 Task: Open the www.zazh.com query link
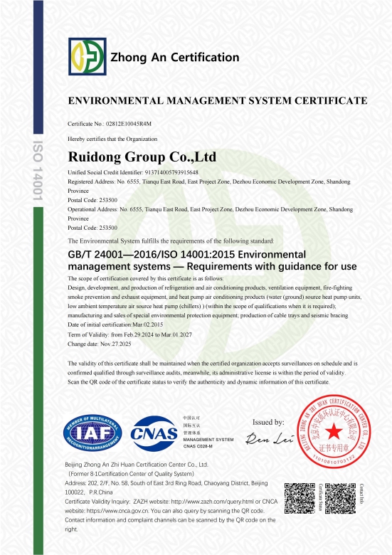click(x=212, y=502)
